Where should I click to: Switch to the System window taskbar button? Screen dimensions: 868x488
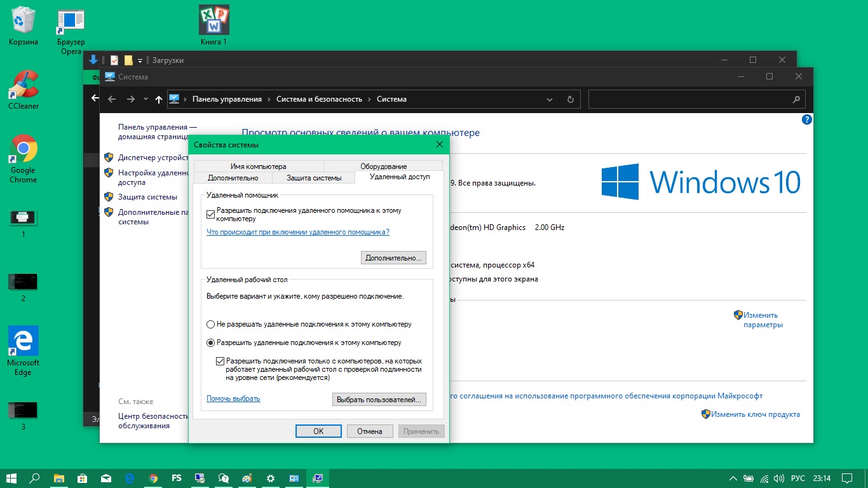[318, 478]
